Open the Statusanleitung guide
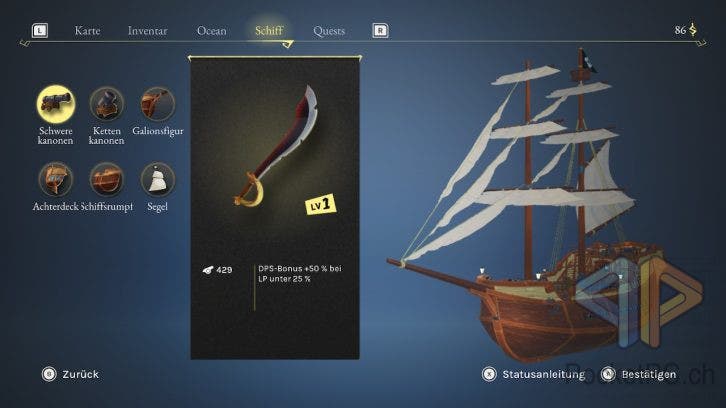Screen dimensions: 726x408 tap(533, 374)
